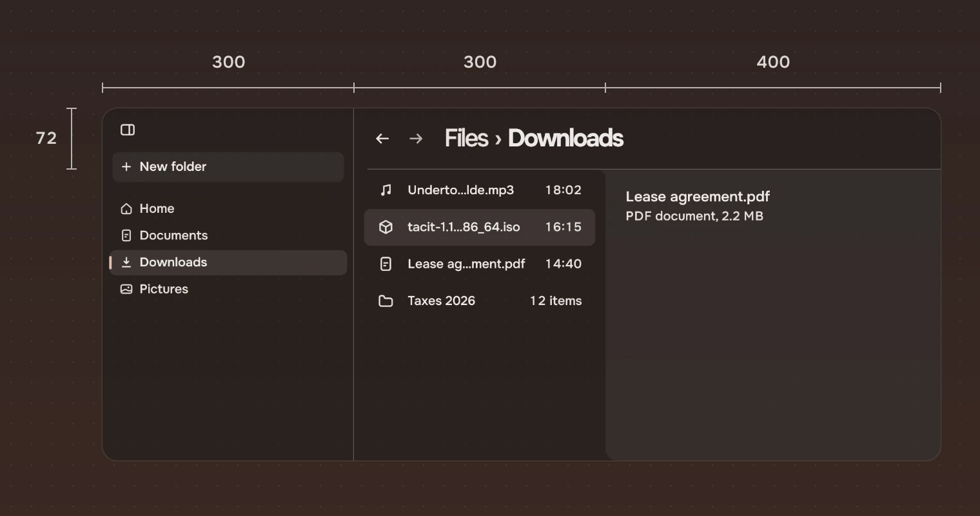Navigate to Files in the breadcrumb
The image size is (980, 516).
point(466,139)
